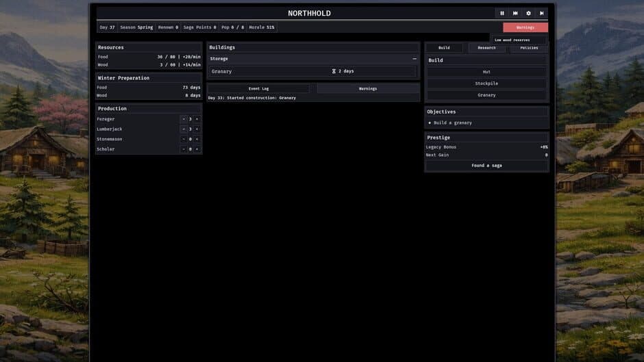Click the Build a granary objective
644x362 pixels.
(x=453, y=122)
